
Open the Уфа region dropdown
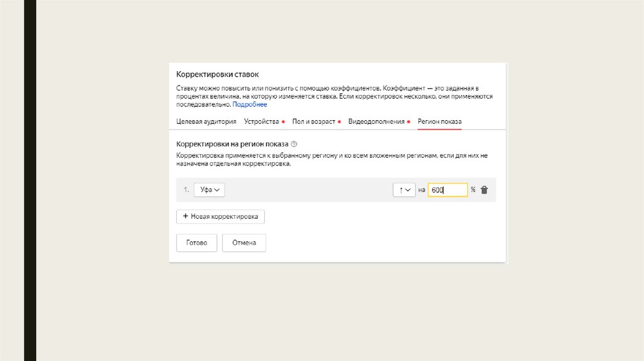tap(209, 190)
